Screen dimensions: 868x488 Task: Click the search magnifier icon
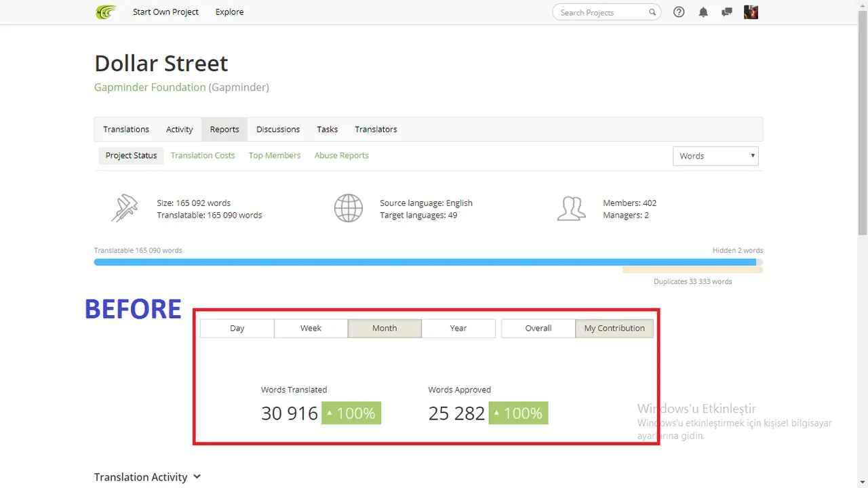point(652,12)
